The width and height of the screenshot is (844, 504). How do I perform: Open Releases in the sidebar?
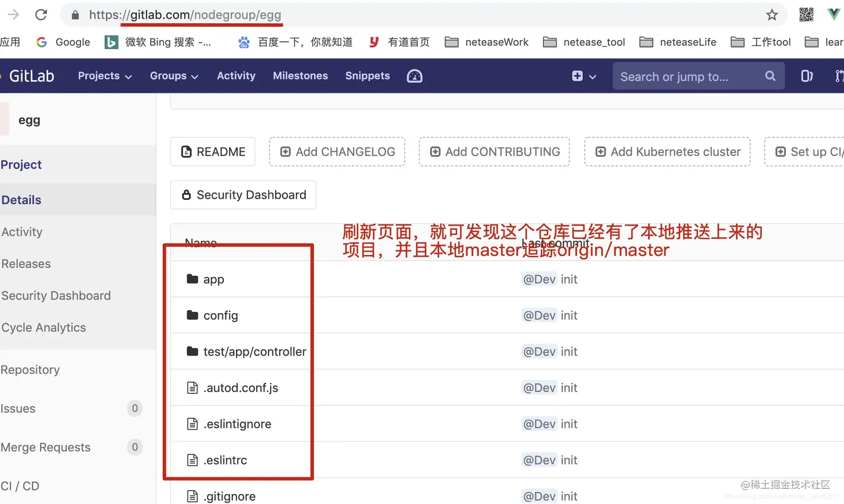point(26,263)
